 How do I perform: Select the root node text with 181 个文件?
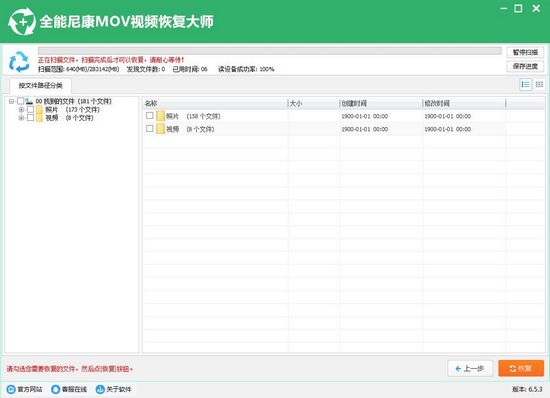pos(73,101)
